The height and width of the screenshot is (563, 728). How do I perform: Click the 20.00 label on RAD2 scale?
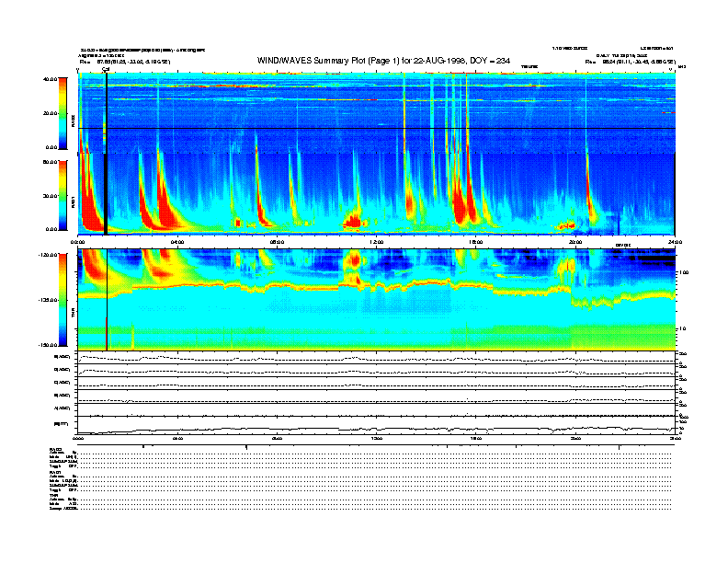pyautogui.click(x=50, y=113)
